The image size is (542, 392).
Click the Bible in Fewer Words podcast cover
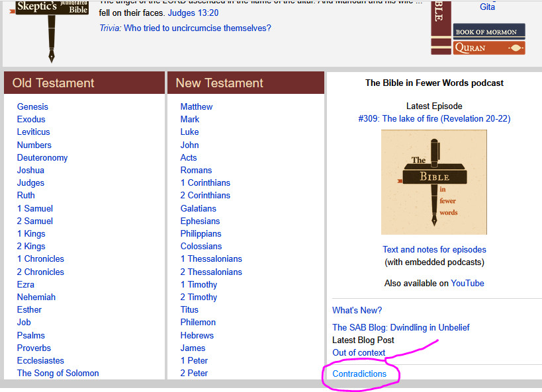(434, 182)
